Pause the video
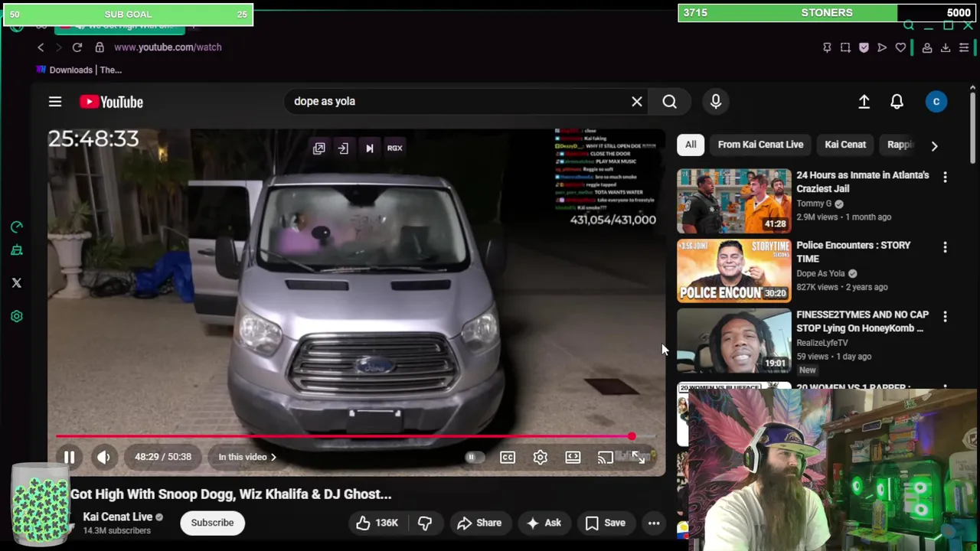This screenshot has width=980, height=551. 69,457
